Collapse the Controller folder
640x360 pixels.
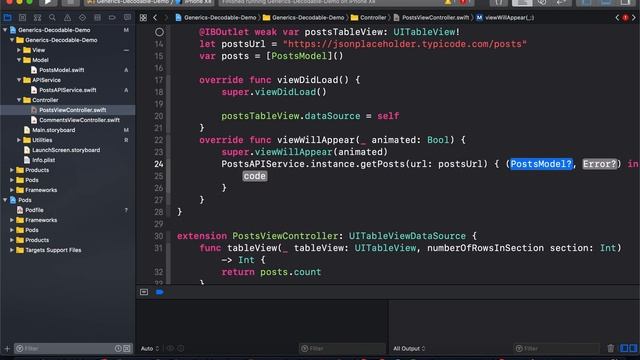(19, 100)
